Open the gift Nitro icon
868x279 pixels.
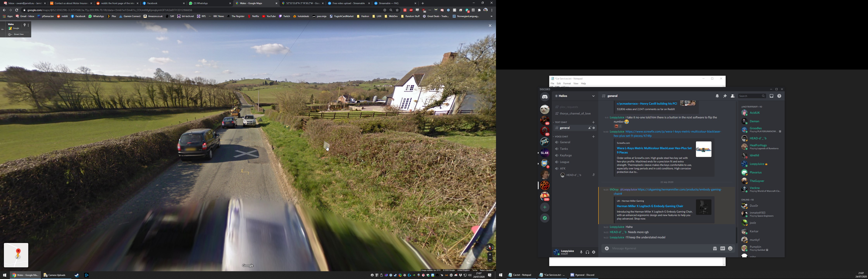[715, 248]
